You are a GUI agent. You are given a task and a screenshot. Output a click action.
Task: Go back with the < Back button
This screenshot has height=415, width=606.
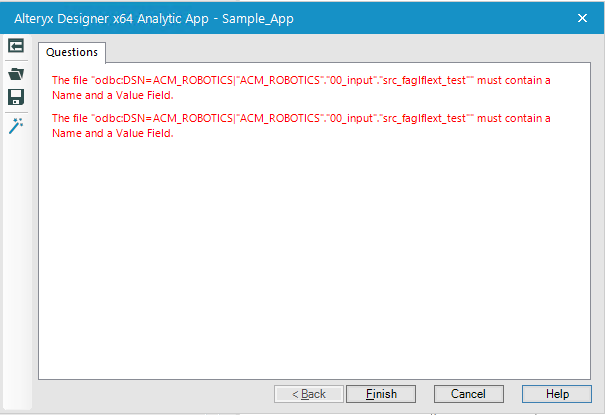(309, 394)
